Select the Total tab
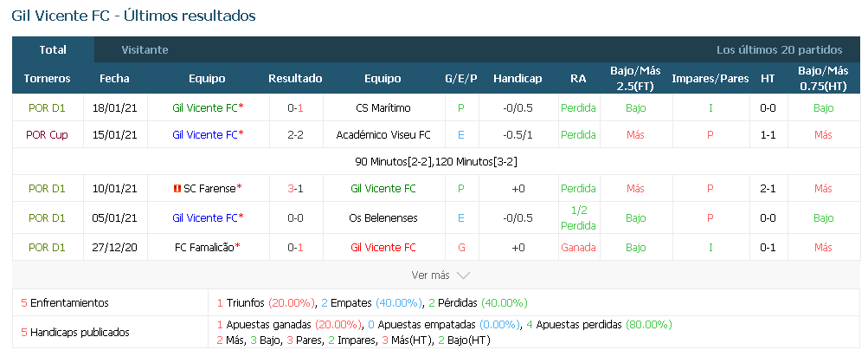Viewport: 868px width, 350px height. 53,50
